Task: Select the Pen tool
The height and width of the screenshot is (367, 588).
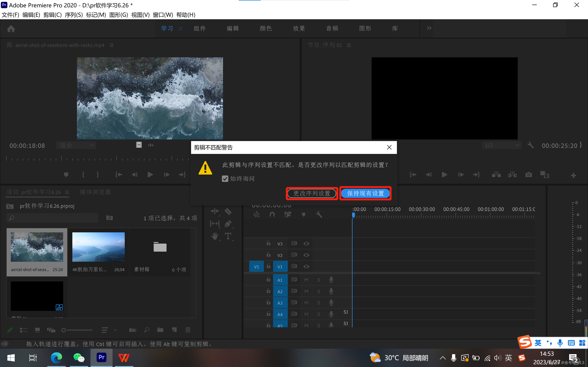Action: (228, 224)
